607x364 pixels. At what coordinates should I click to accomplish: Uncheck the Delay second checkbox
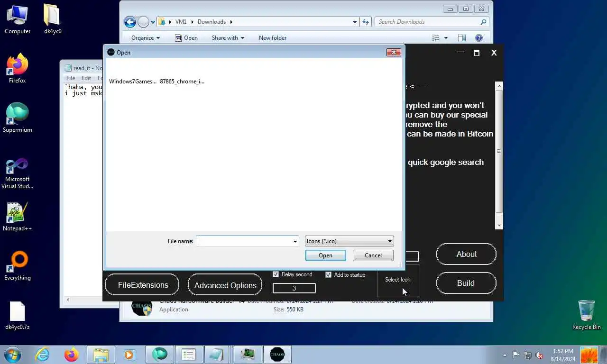click(x=276, y=274)
